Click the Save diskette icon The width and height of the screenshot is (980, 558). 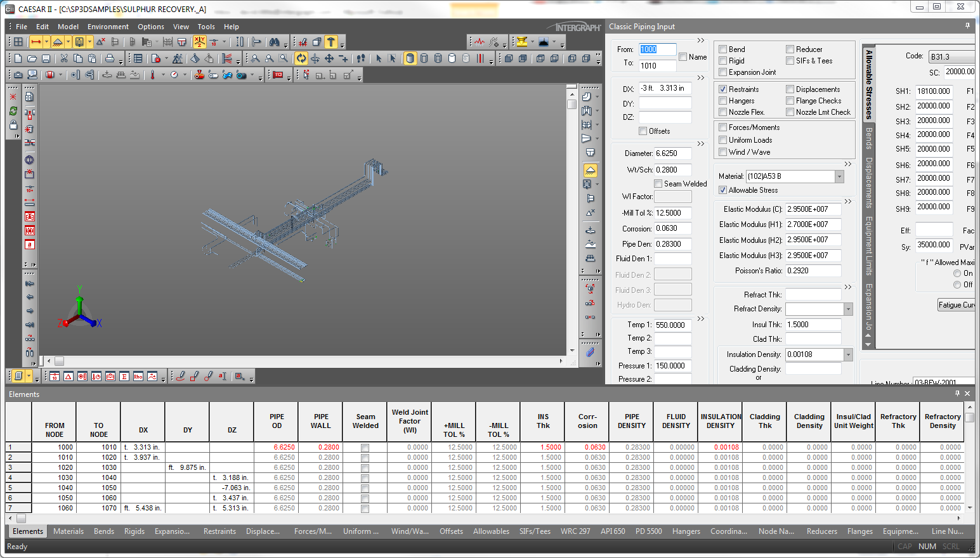coord(46,58)
